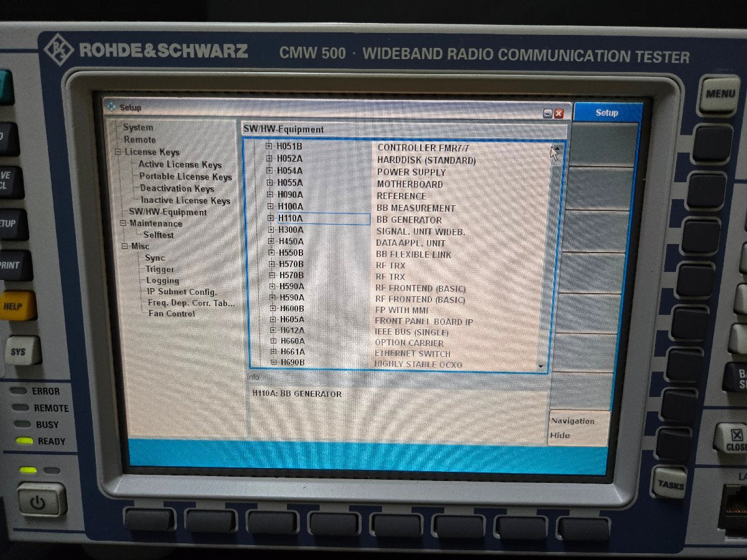Select Remote in the setup tree
Viewport: 747px width, 560px height.
(139, 140)
